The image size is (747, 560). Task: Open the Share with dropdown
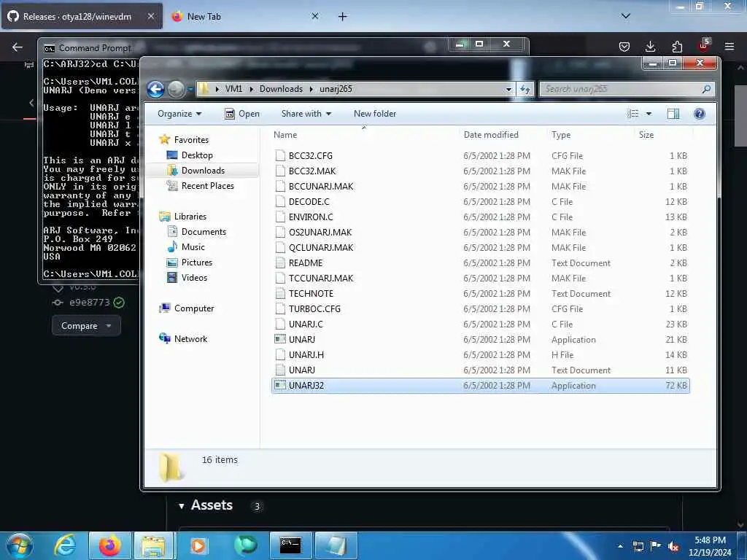[306, 114]
